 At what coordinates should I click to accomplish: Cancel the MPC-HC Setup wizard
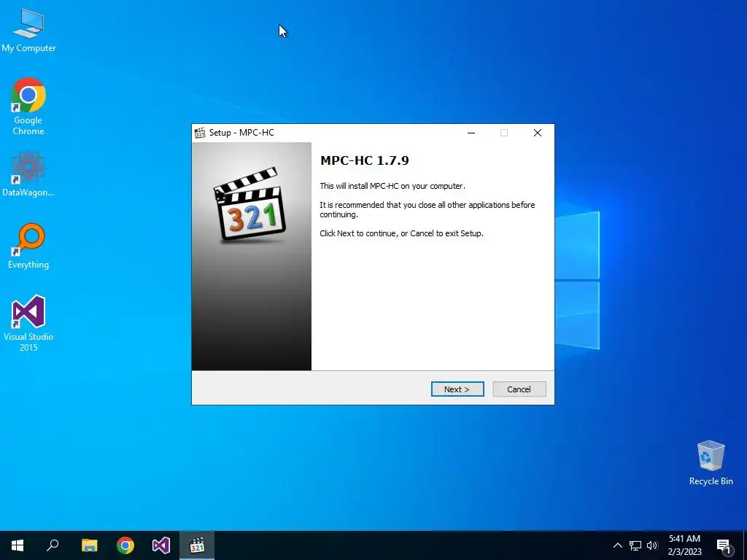tap(519, 389)
